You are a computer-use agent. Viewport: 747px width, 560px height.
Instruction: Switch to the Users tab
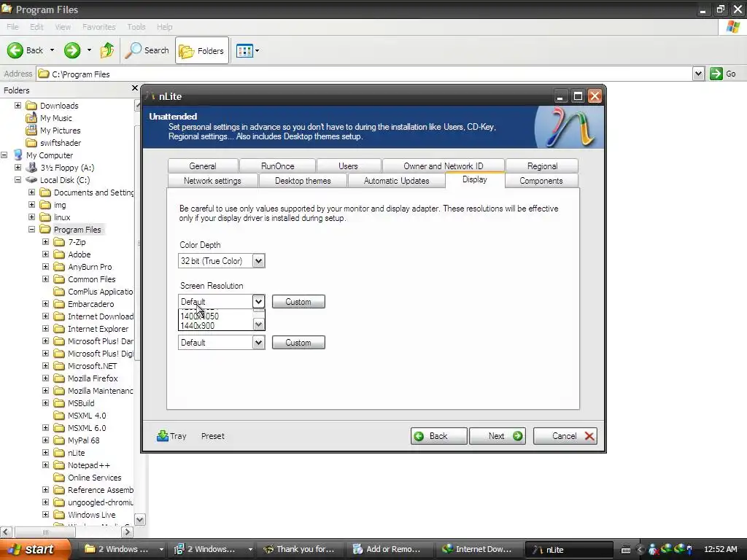click(348, 166)
